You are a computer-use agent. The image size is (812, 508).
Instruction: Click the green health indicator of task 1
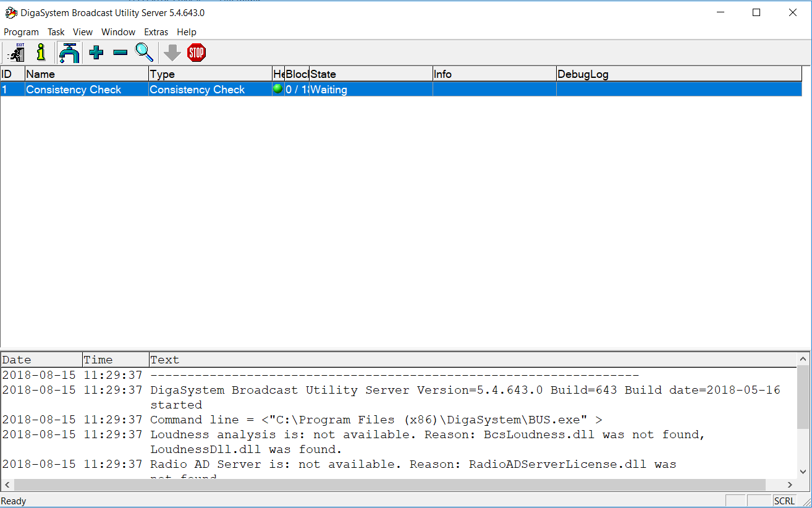pyautogui.click(x=277, y=89)
